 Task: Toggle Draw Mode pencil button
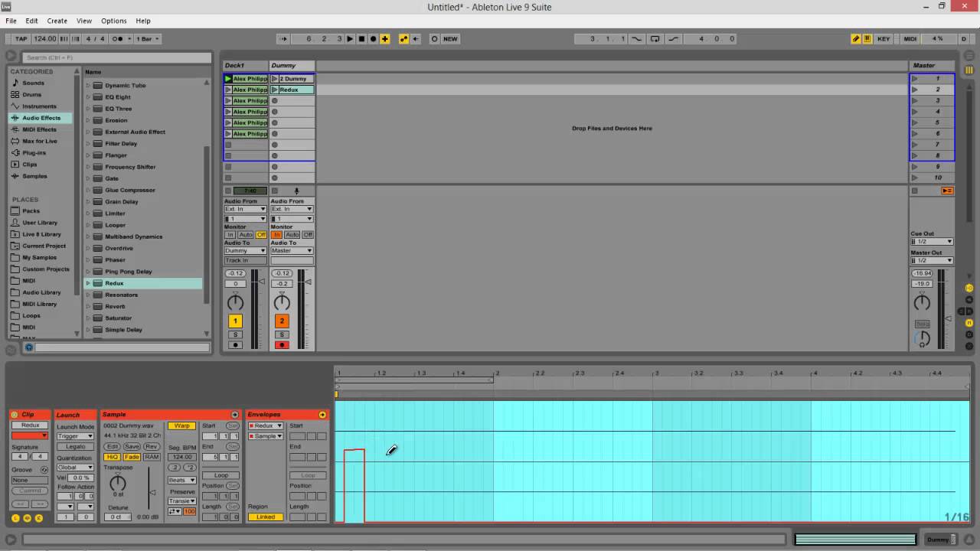856,39
